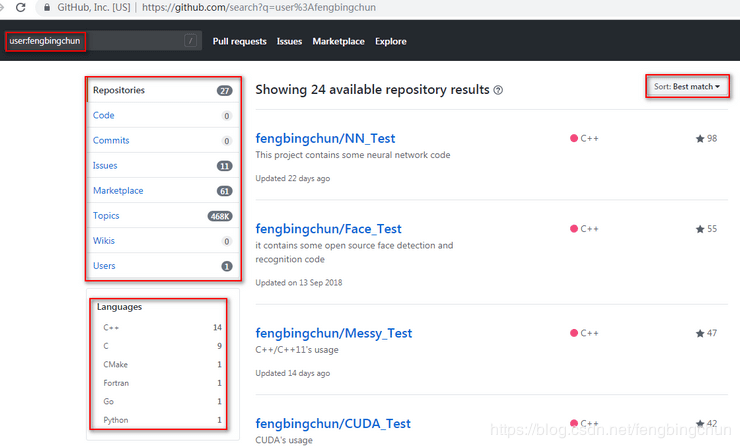Click the 11 count badge beside Issues
This screenshot has height=448, width=740.
[225, 166]
